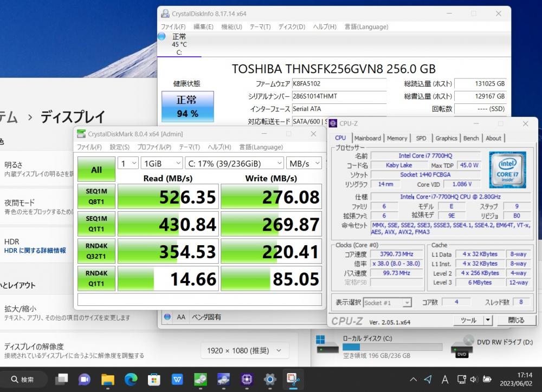This screenshot has width=542, height=392.
Task: Switch to the Mainboard tab in CPU-Z
Action: tap(367, 138)
